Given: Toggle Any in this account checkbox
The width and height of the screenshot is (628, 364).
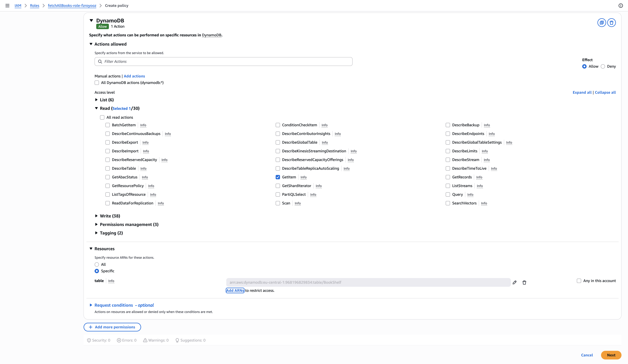Looking at the screenshot, I should (x=579, y=281).
